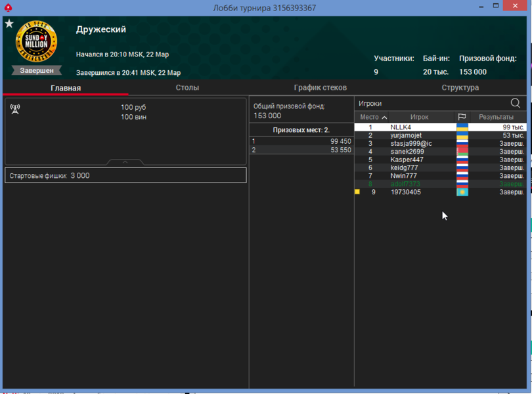Click the PokerStars spade icon in title bar
532x394 pixels.
[8, 8]
